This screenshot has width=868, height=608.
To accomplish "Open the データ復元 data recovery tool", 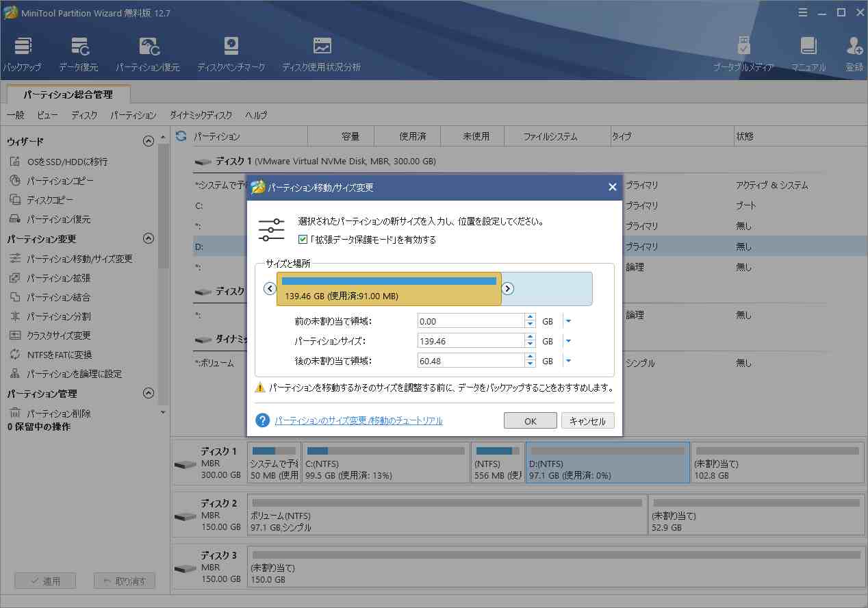I will point(79,53).
